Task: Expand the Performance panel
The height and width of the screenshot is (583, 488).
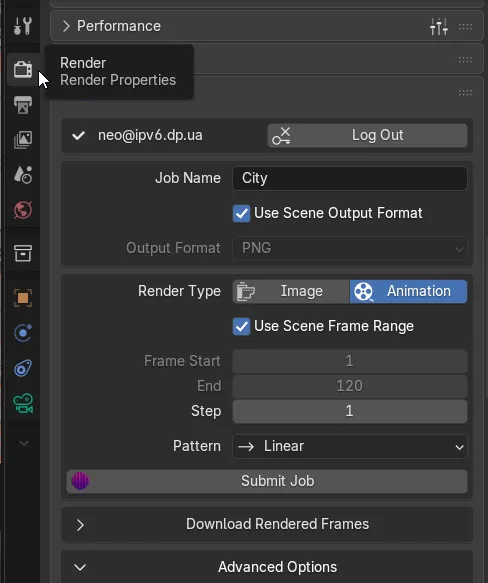Action: coord(66,26)
